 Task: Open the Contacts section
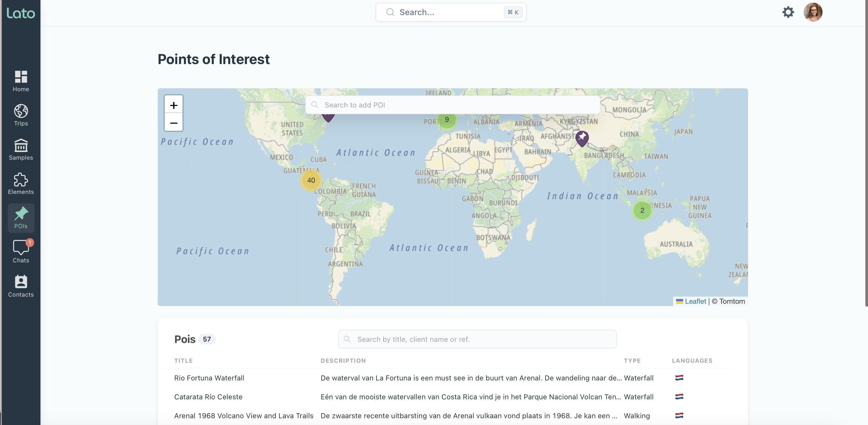21,286
